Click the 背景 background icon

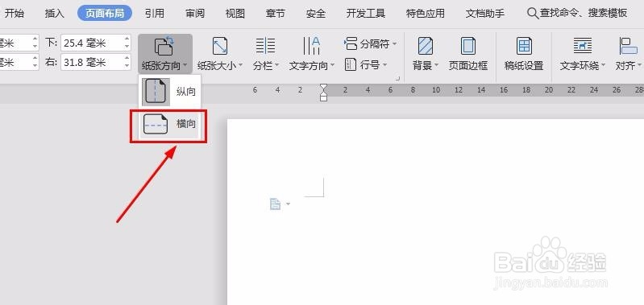[x=426, y=46]
